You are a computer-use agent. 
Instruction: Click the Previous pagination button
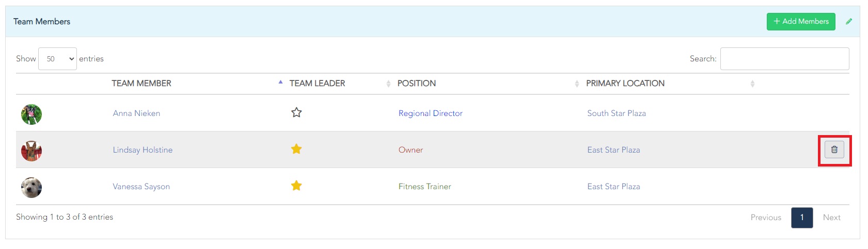pyautogui.click(x=766, y=218)
